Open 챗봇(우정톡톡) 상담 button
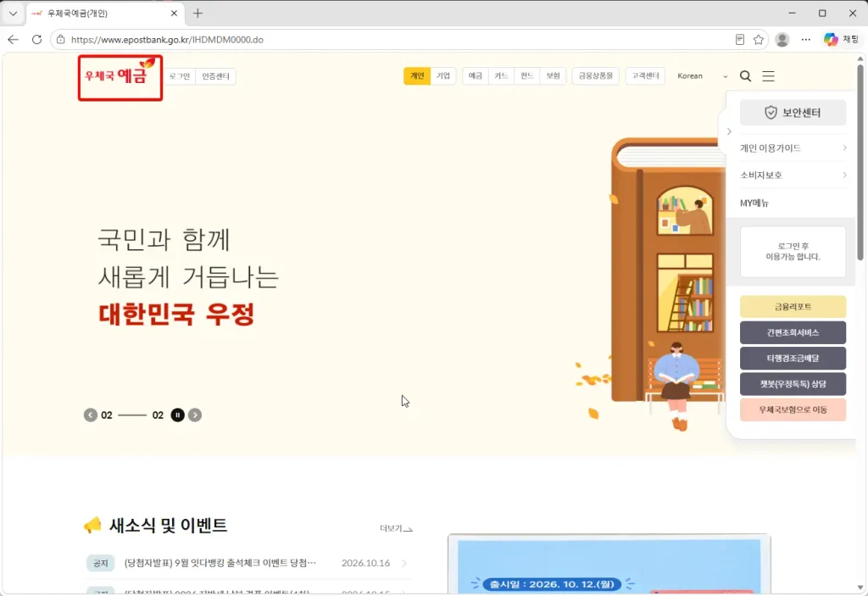868x596 pixels. 793,384
